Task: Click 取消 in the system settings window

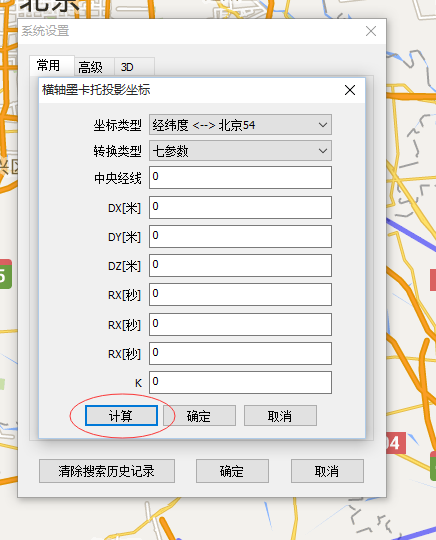Action: pos(327,471)
